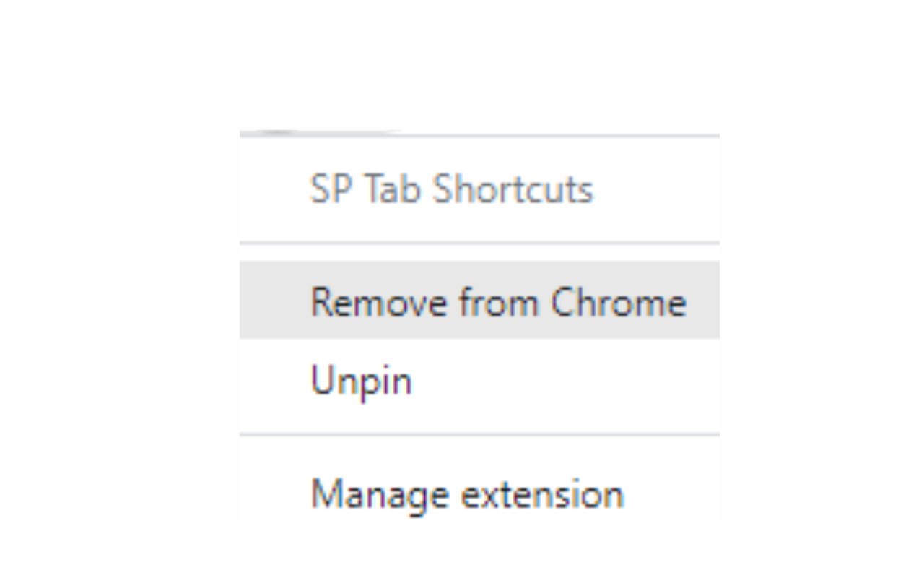This screenshot has width=924, height=578.
Task: Click the Manage extension entry
Action: click(x=466, y=495)
